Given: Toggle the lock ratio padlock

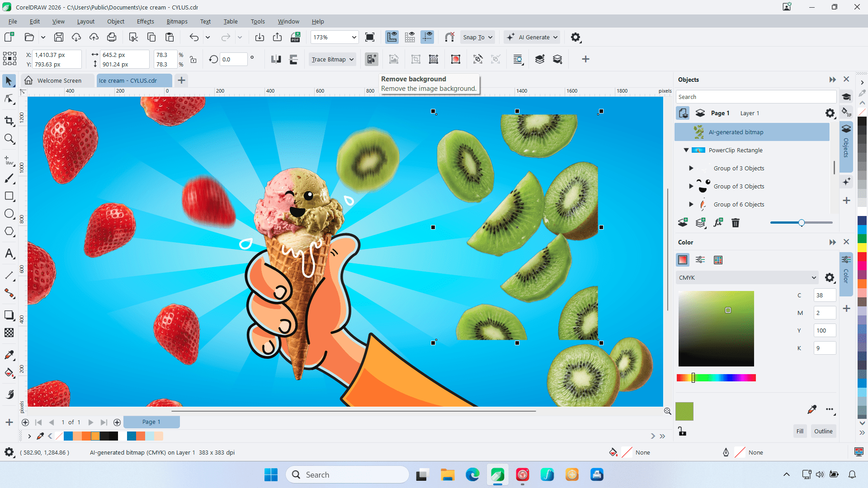Looking at the screenshot, I should 193,60.
